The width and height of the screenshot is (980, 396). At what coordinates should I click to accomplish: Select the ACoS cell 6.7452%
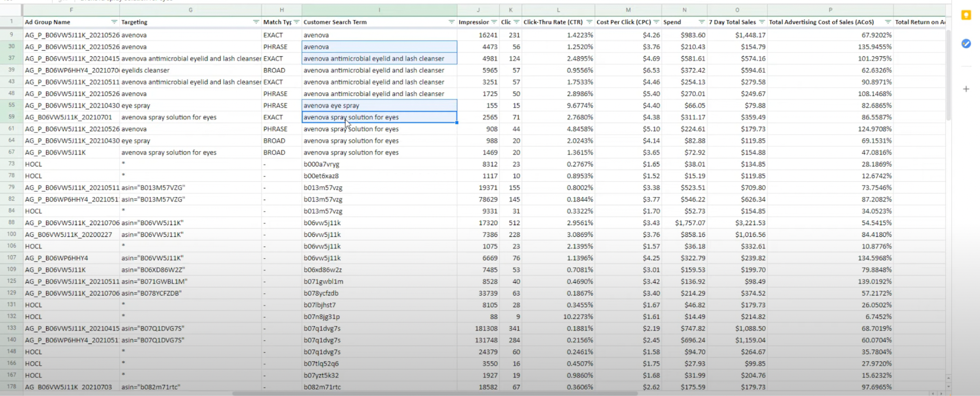830,316
